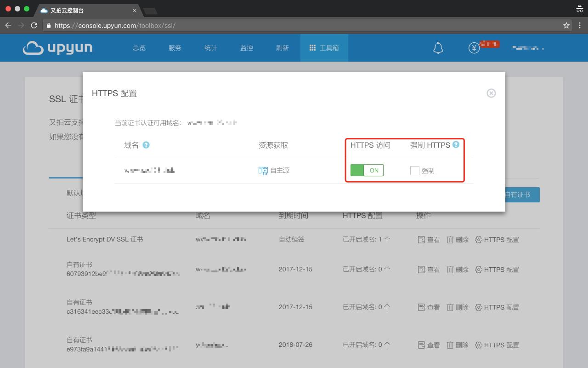Click the browser address bar
The height and width of the screenshot is (368, 588).
click(303, 25)
